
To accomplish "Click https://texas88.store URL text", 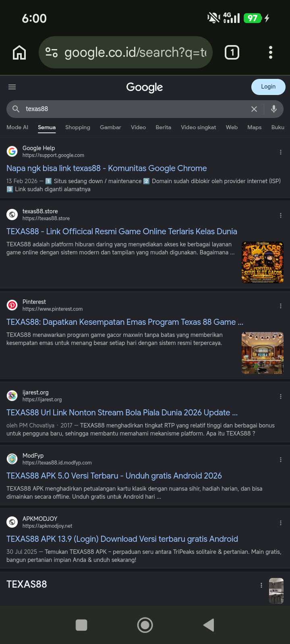I will pyautogui.click(x=46, y=219).
